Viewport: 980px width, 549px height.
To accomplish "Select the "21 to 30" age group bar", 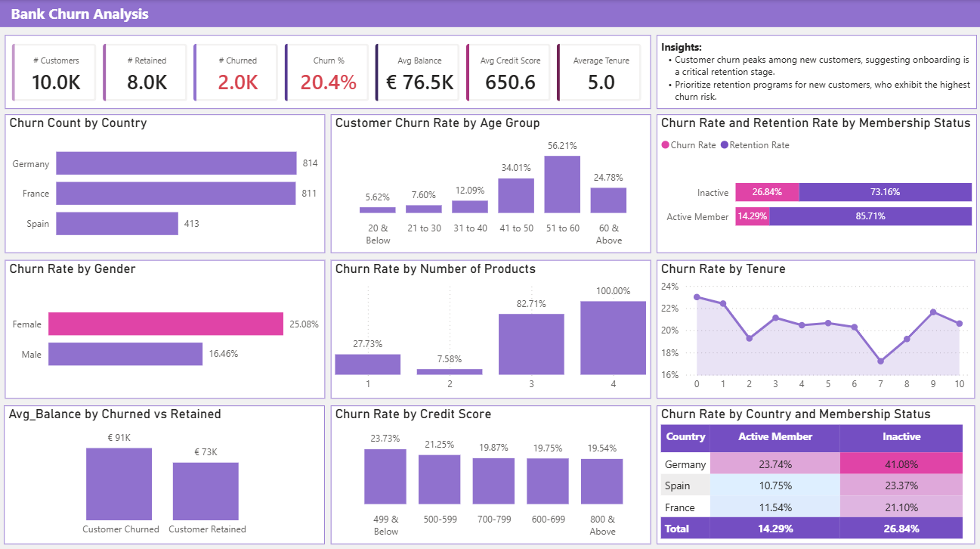I will pos(424,209).
